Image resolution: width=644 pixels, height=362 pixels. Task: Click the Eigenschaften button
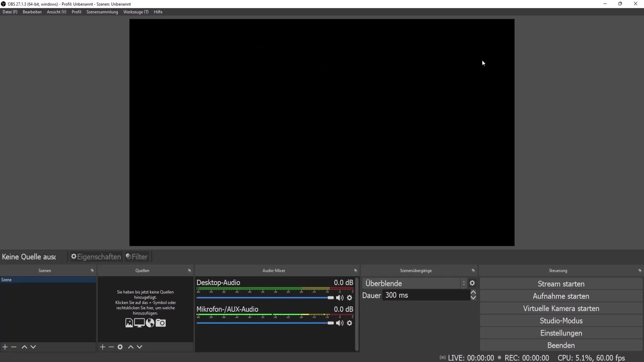96,257
